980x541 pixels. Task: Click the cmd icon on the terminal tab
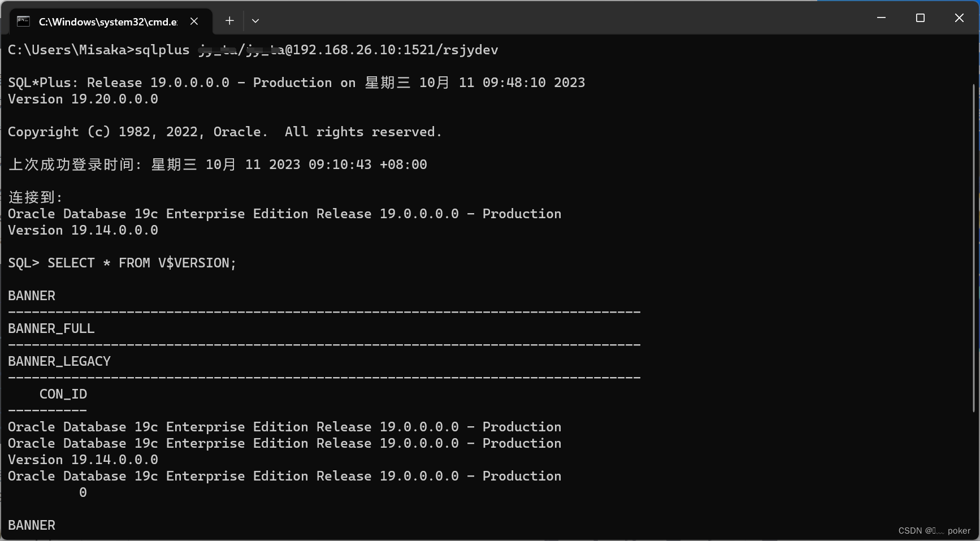pyautogui.click(x=23, y=21)
